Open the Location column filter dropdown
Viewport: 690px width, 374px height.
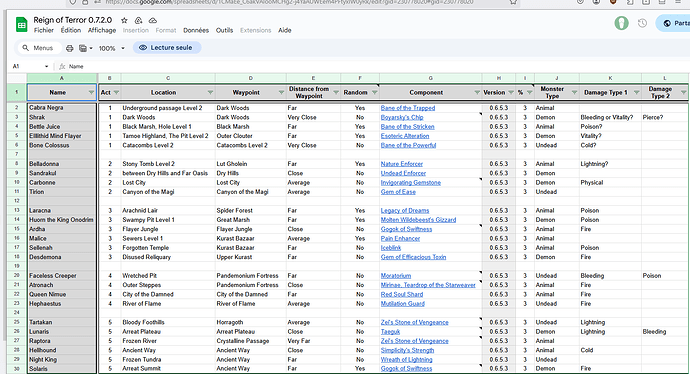pyautogui.click(x=210, y=92)
